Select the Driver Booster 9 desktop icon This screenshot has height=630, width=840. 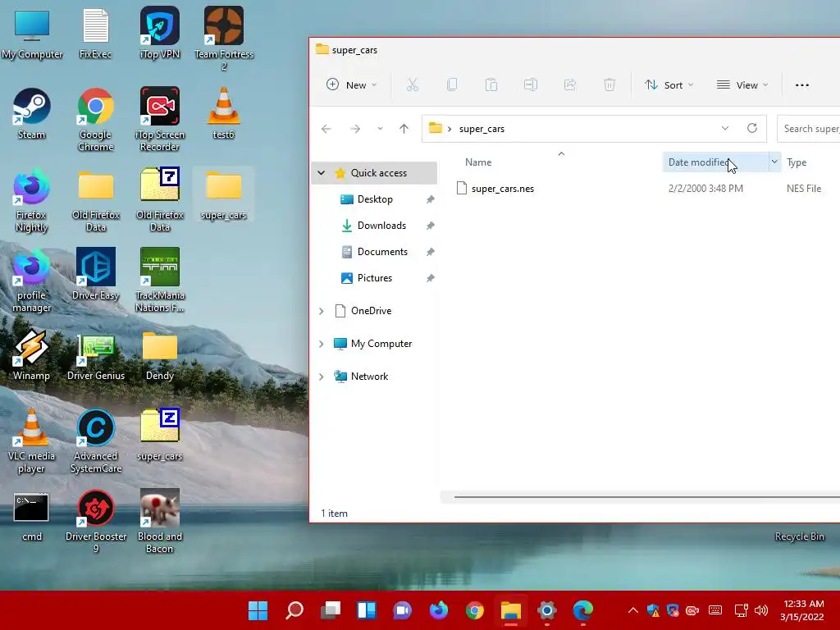95,521
